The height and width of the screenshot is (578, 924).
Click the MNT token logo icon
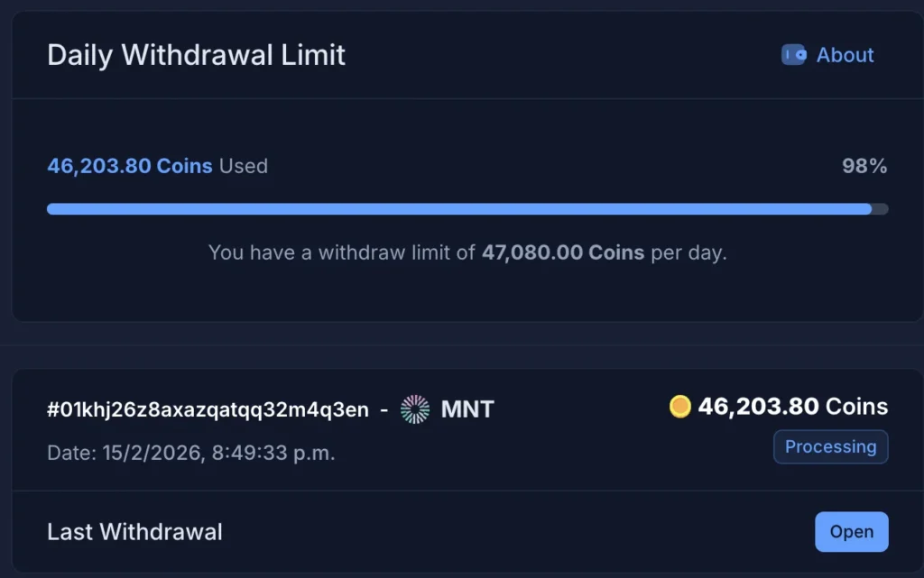coord(415,409)
